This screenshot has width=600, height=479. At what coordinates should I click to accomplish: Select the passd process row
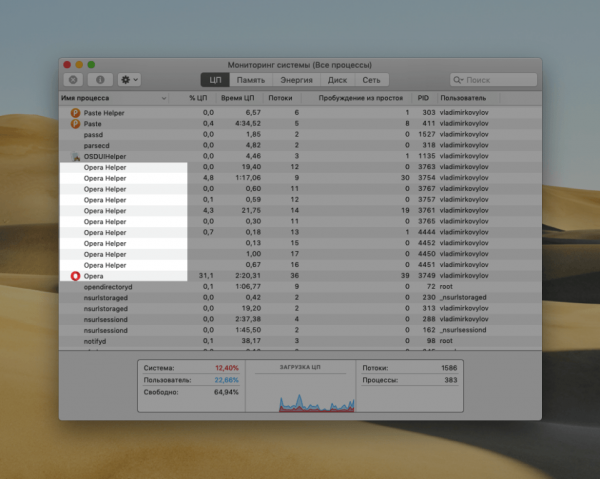pyautogui.click(x=300, y=134)
